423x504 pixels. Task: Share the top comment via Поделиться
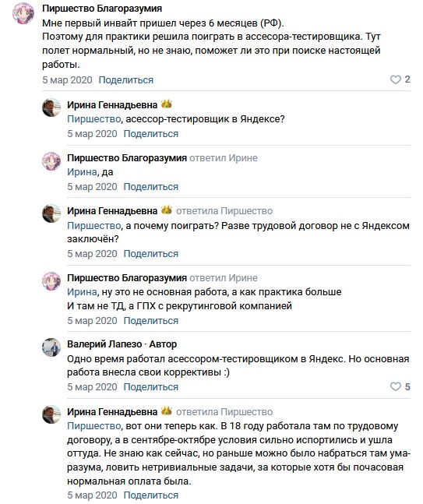(x=125, y=79)
